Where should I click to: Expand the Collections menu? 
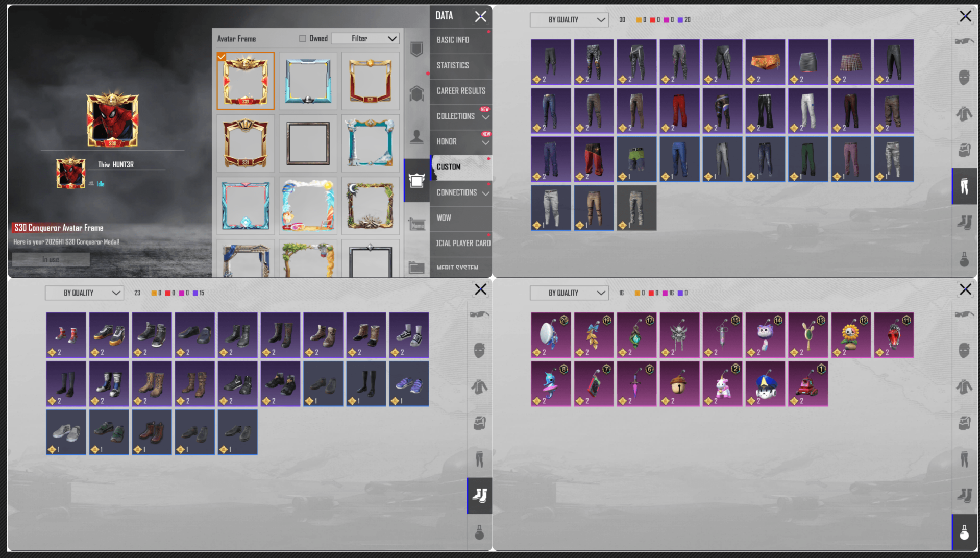461,116
